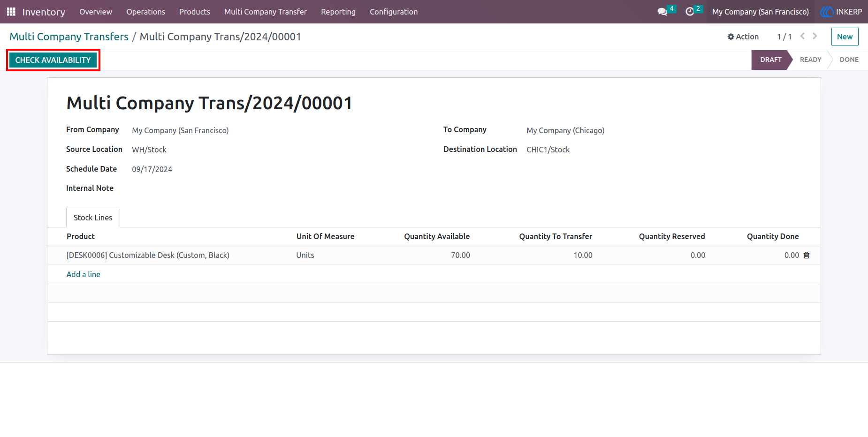Go to next record arrow
This screenshot has width=868, height=437.
click(815, 36)
